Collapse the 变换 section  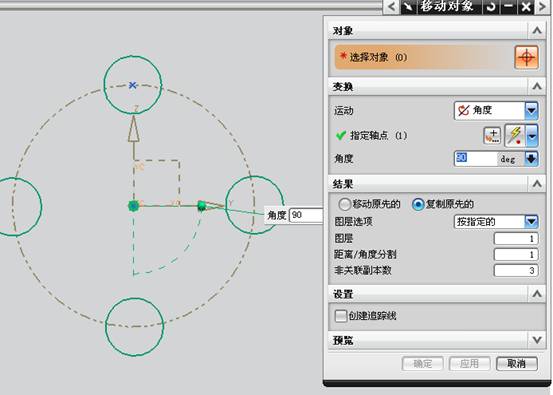click(x=537, y=86)
